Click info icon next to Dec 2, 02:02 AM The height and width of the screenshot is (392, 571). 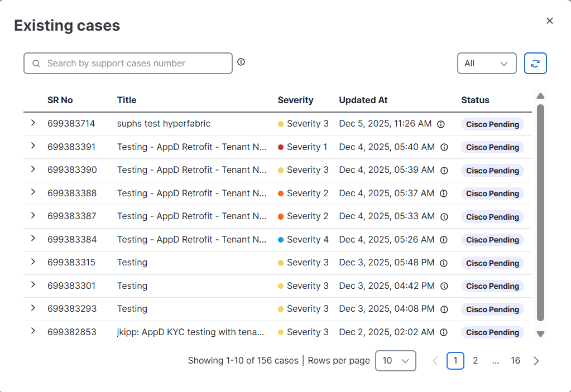click(444, 332)
